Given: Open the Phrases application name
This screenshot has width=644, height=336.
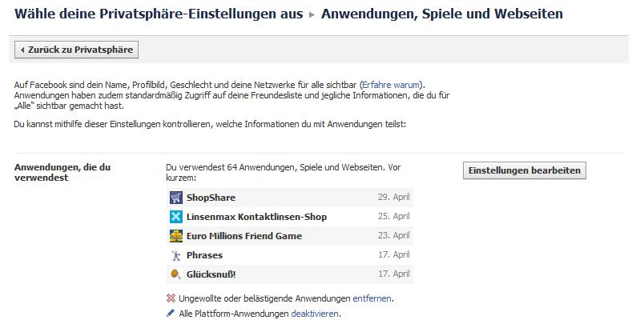Looking at the screenshot, I should tap(205, 255).
